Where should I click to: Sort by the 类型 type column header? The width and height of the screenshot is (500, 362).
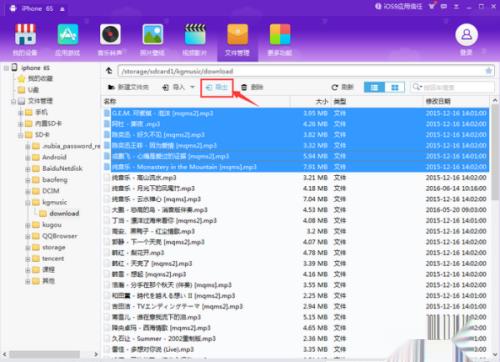[340, 101]
